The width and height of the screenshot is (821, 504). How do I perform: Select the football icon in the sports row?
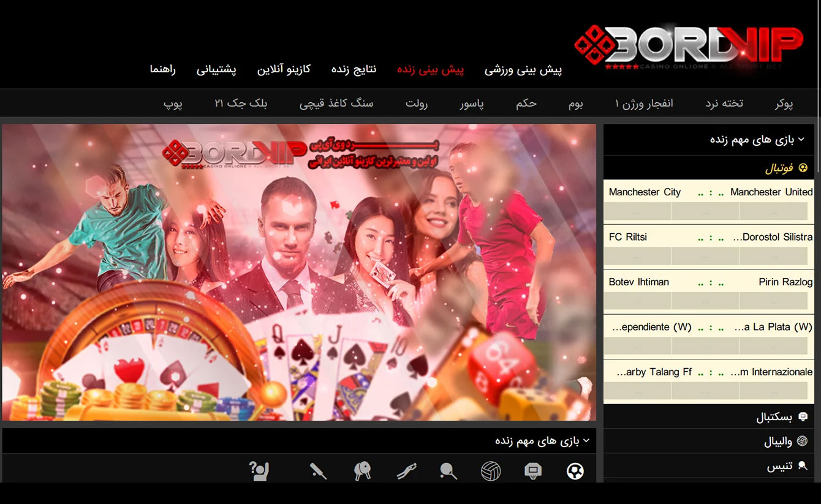click(x=575, y=471)
